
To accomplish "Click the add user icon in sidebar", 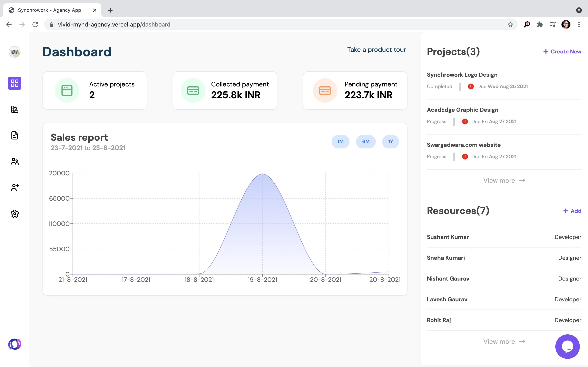I will tap(14, 187).
